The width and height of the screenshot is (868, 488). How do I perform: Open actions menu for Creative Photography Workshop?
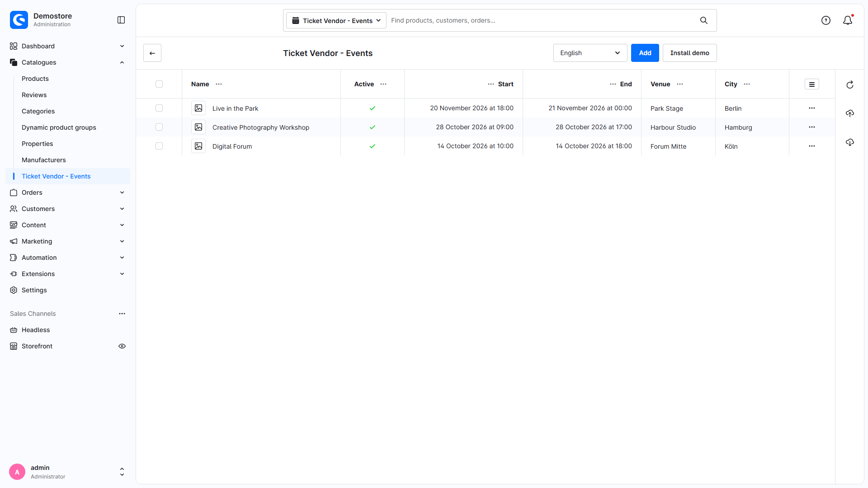[812, 127]
